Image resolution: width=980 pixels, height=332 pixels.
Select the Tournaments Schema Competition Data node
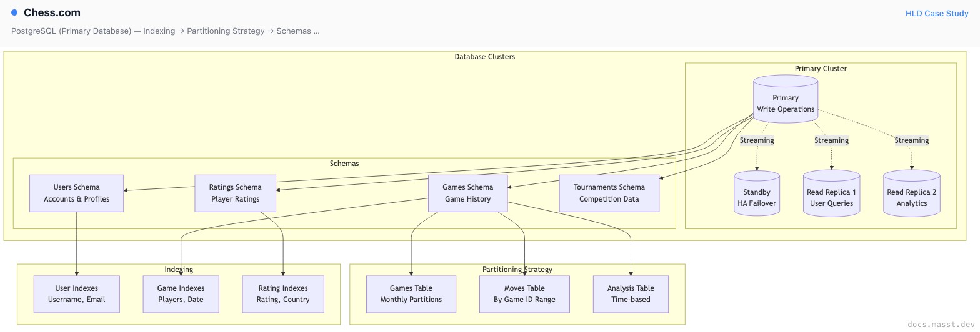click(x=609, y=193)
